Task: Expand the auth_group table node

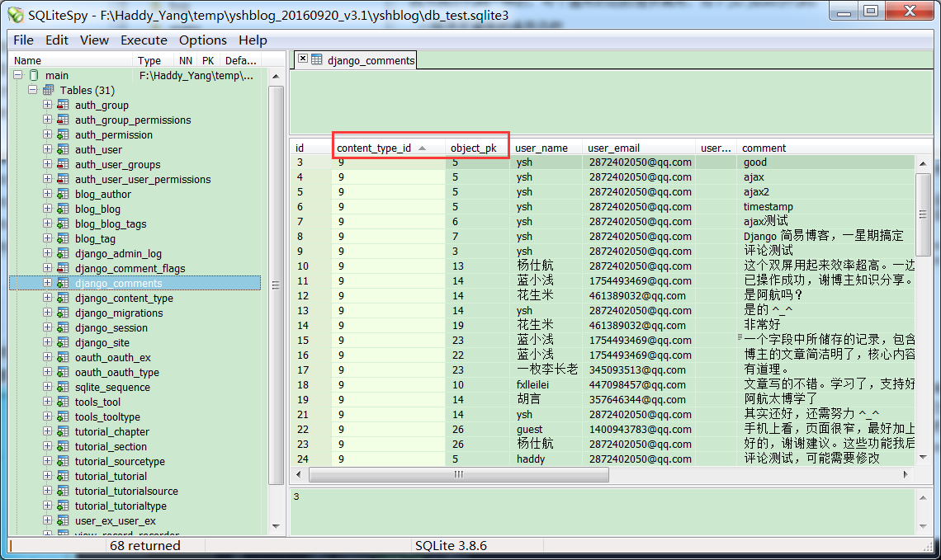Action: [48, 106]
